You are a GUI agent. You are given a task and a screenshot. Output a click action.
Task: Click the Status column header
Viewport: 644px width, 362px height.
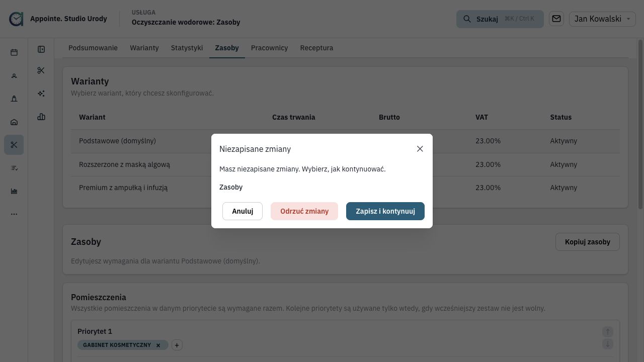point(561,117)
